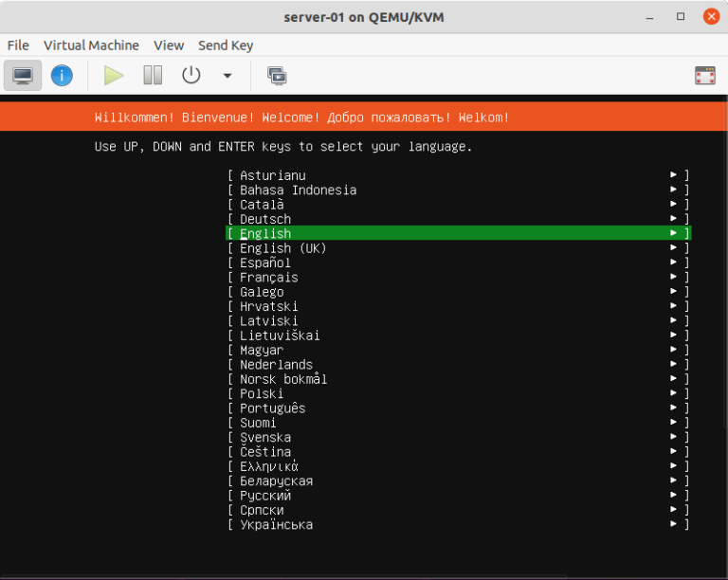728x580 pixels.
Task: Select Latviski in the list
Action: coord(458,321)
